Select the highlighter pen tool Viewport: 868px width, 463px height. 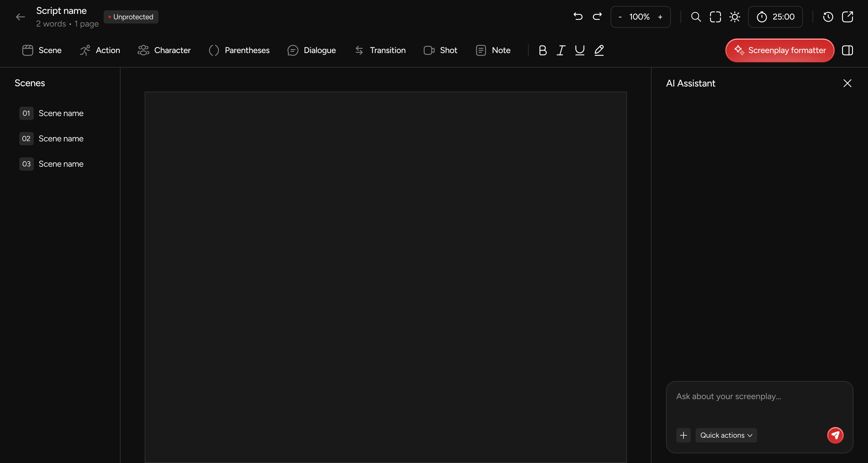click(x=599, y=51)
